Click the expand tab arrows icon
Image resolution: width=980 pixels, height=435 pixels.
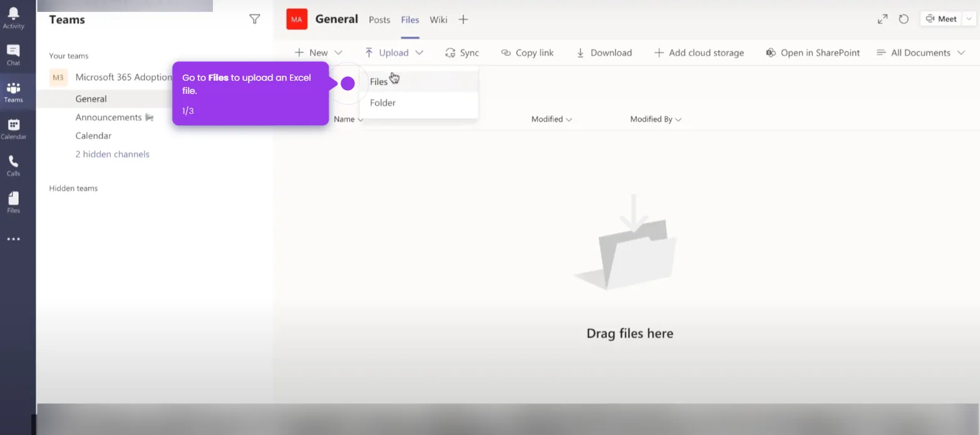(x=882, y=19)
